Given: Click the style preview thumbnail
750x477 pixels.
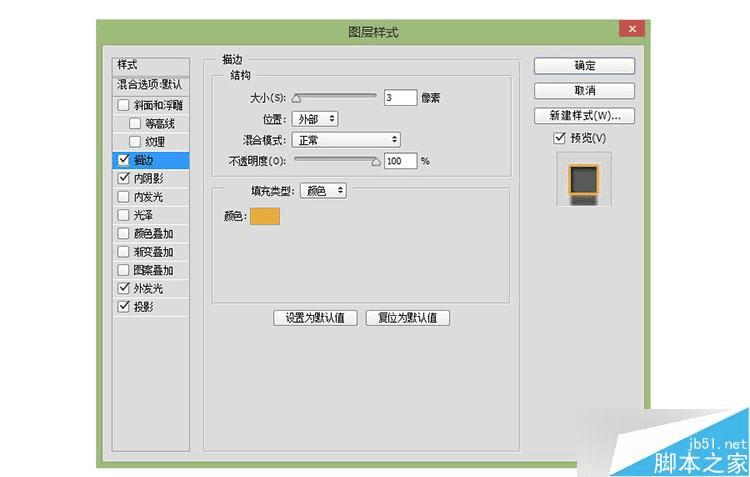Looking at the screenshot, I should pyautogui.click(x=584, y=179).
